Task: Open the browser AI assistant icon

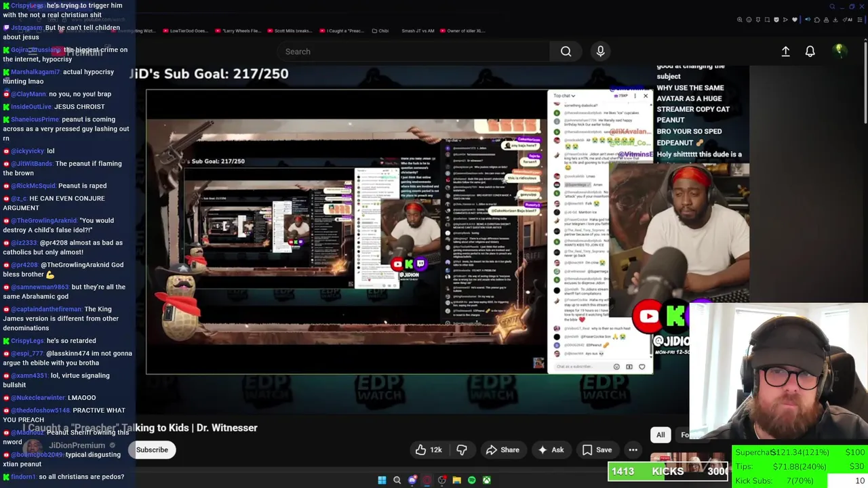Action: (848, 20)
